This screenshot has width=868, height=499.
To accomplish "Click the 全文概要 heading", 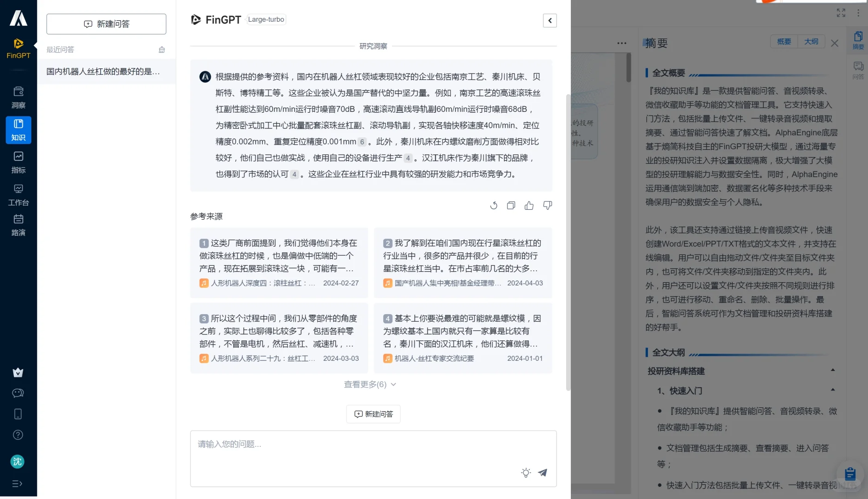I will tap(669, 73).
